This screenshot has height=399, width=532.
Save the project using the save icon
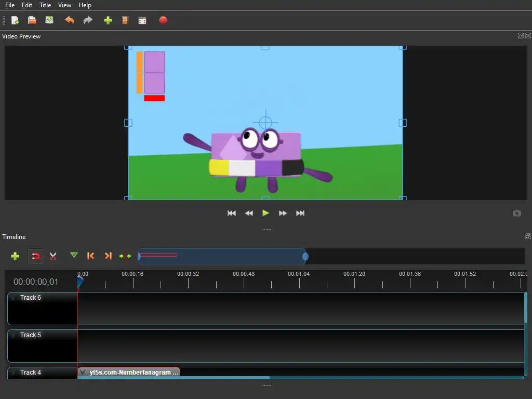point(49,20)
